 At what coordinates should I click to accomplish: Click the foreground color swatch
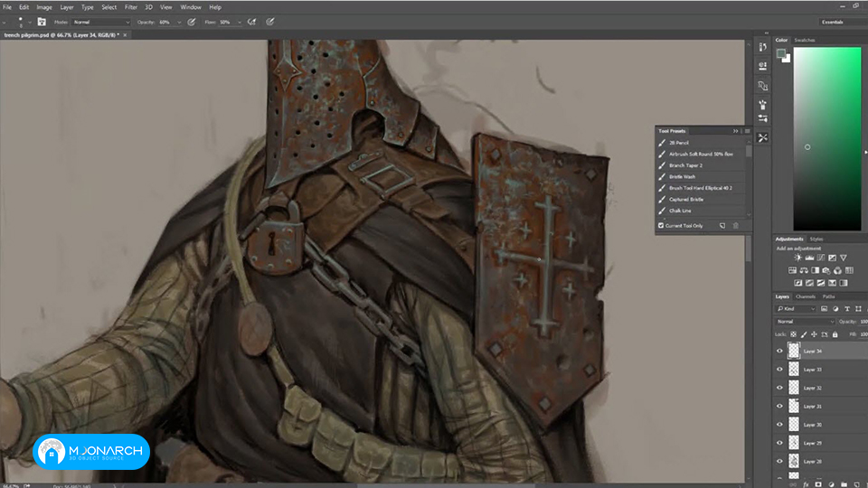pos(781,53)
